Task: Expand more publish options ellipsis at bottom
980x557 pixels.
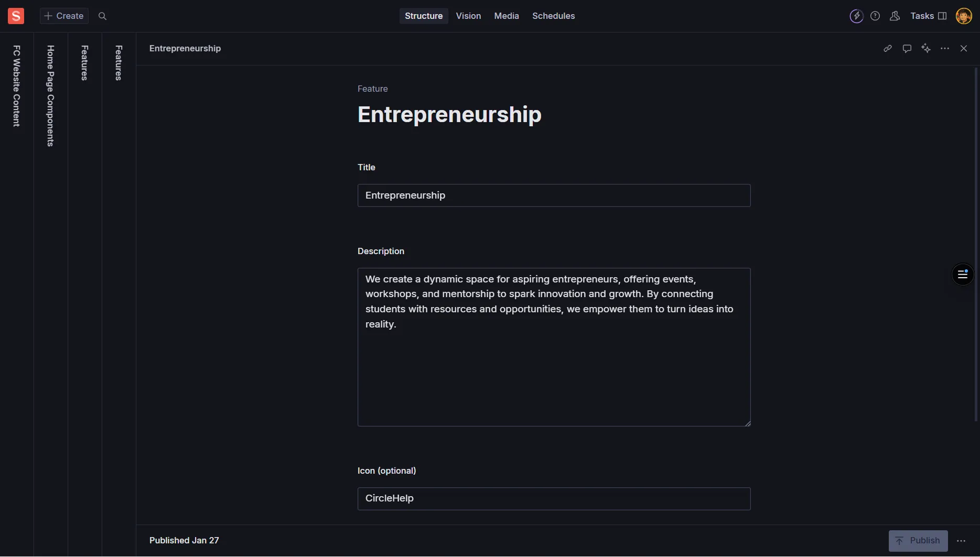Action: 961,541
